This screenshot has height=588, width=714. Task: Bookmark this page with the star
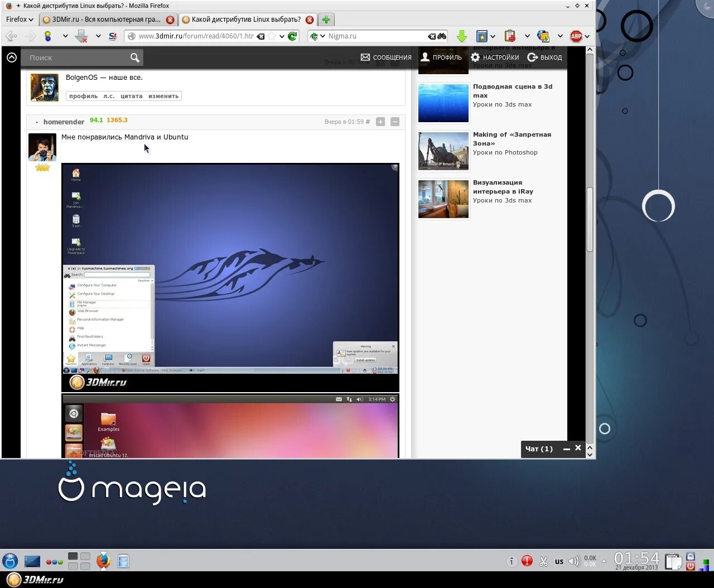272,36
